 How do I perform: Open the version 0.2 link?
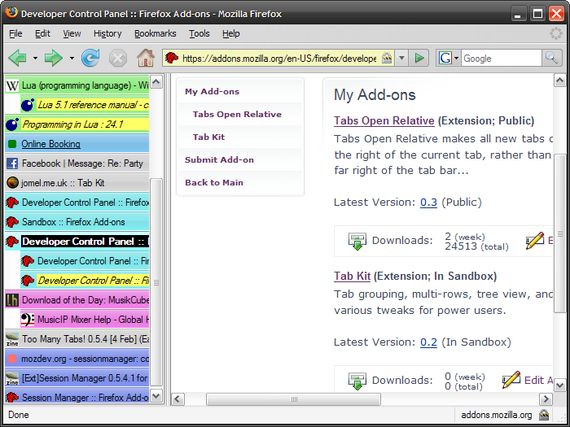coord(429,342)
